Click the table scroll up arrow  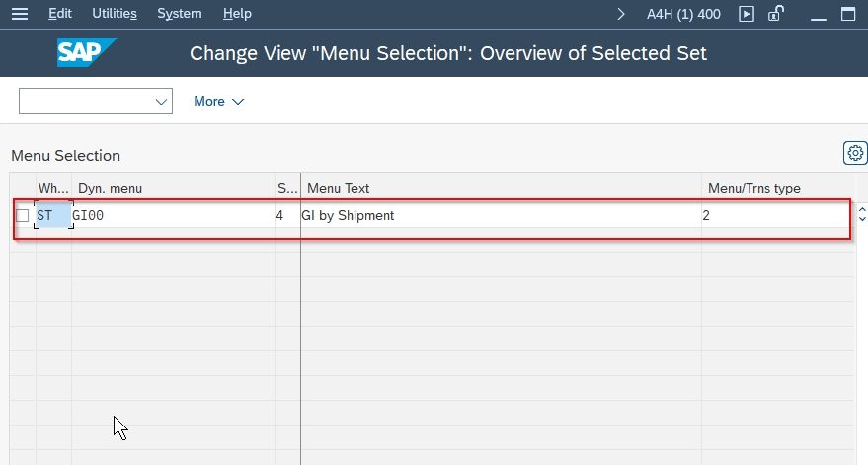(x=862, y=210)
